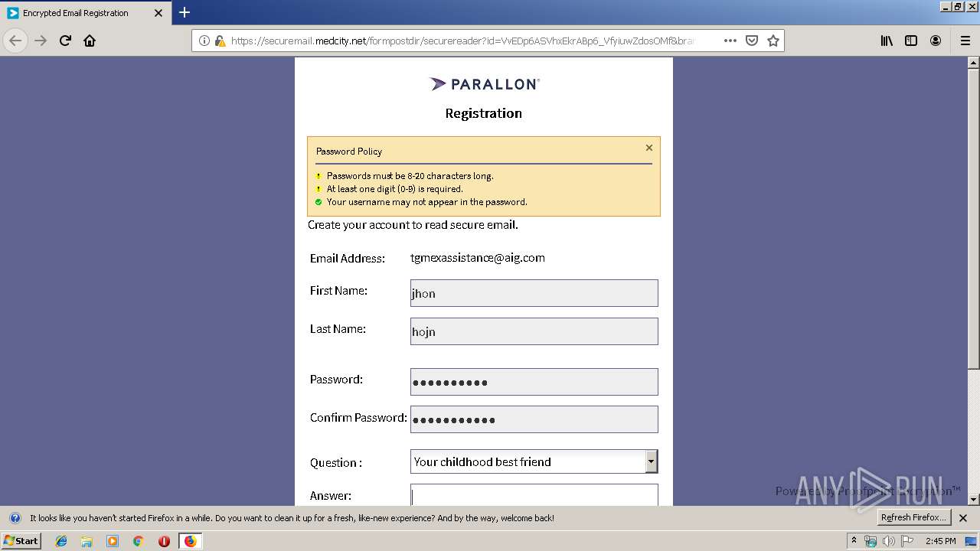Close the Encrypted Email Registration tab
The width and height of the screenshot is (980, 551).
pyautogui.click(x=158, y=13)
